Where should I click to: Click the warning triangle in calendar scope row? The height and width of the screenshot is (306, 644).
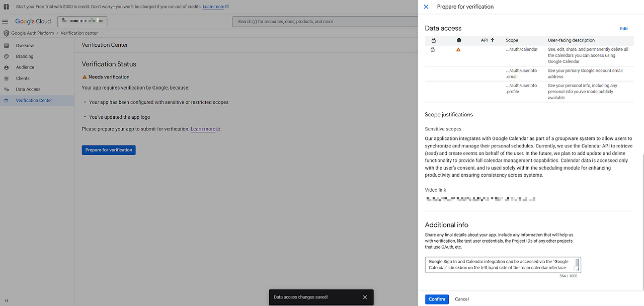click(x=458, y=50)
